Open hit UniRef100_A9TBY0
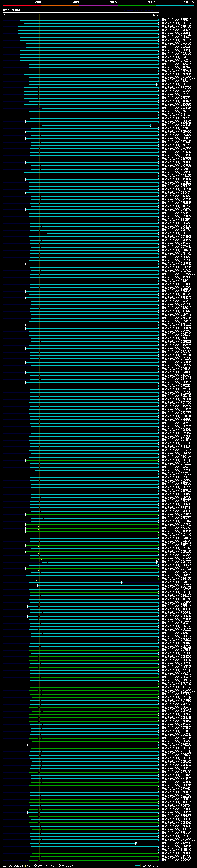Screen dimensions: 197x868 pos(177,779)
